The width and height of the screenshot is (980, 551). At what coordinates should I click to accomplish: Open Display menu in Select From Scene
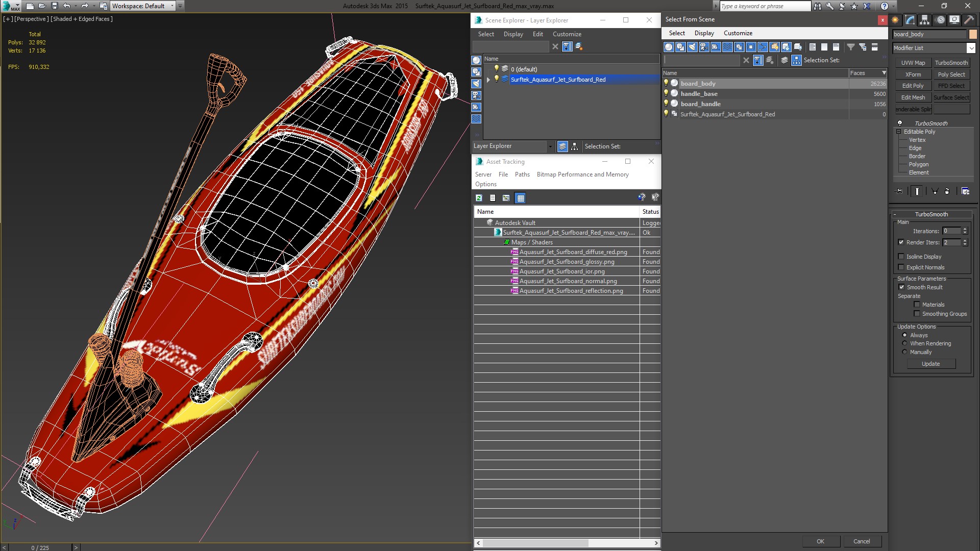tap(704, 33)
